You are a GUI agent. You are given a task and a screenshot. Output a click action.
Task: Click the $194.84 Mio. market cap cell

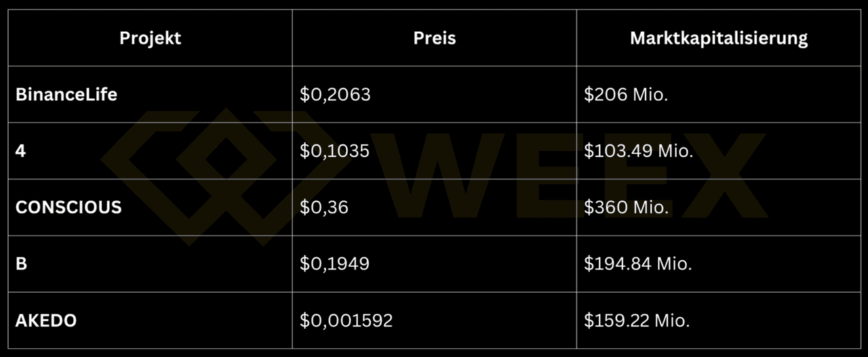coord(637,263)
